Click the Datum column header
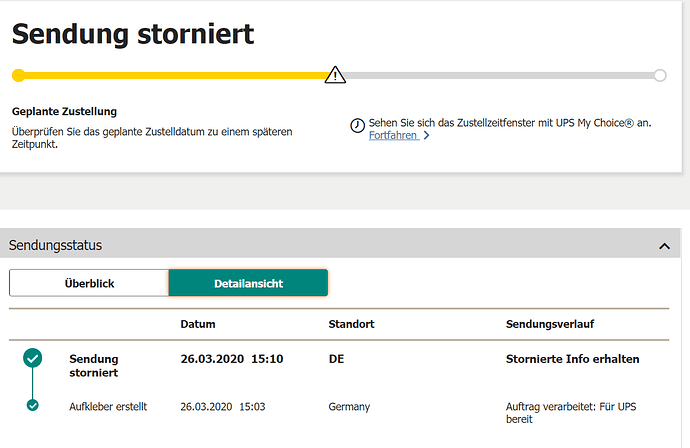Viewport: 690px width, 448px height. tap(198, 324)
